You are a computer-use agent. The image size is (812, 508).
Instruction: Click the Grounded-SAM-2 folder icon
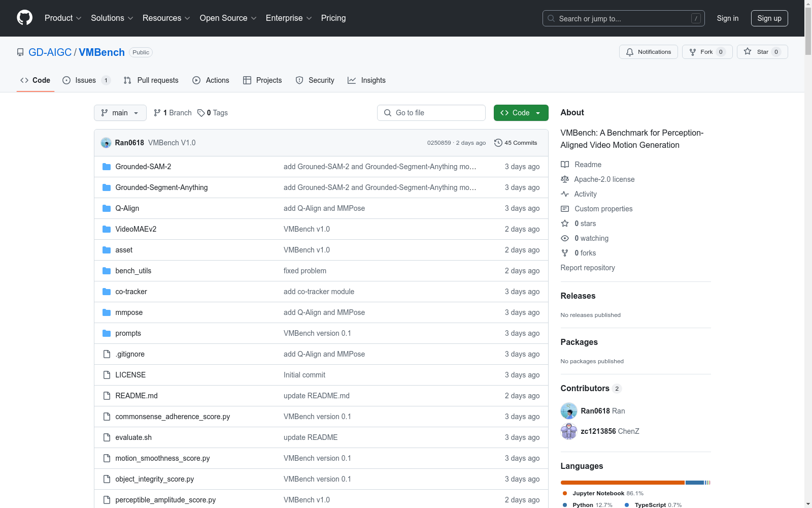[107, 167]
